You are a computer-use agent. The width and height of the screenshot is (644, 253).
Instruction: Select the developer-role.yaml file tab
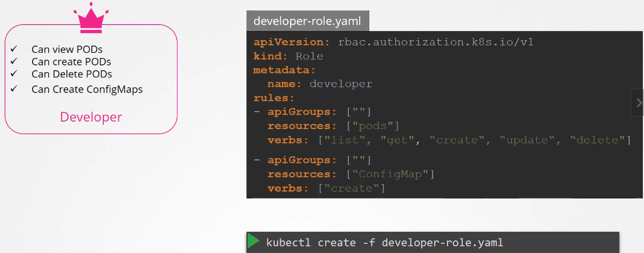point(308,21)
